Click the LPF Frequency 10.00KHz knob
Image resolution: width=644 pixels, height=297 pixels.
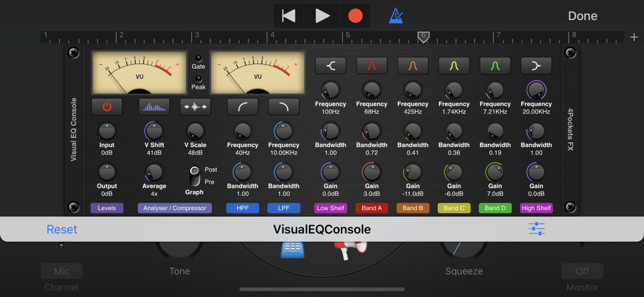[284, 131]
